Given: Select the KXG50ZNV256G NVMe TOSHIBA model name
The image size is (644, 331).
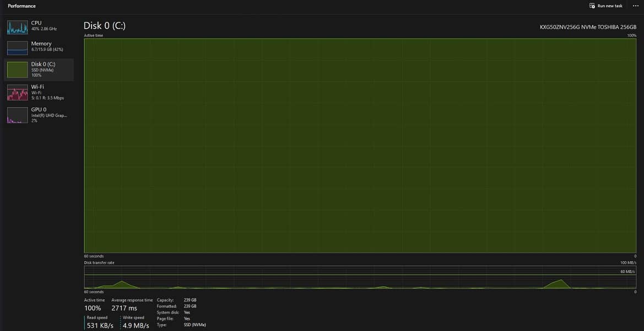Looking at the screenshot, I should click(588, 26).
